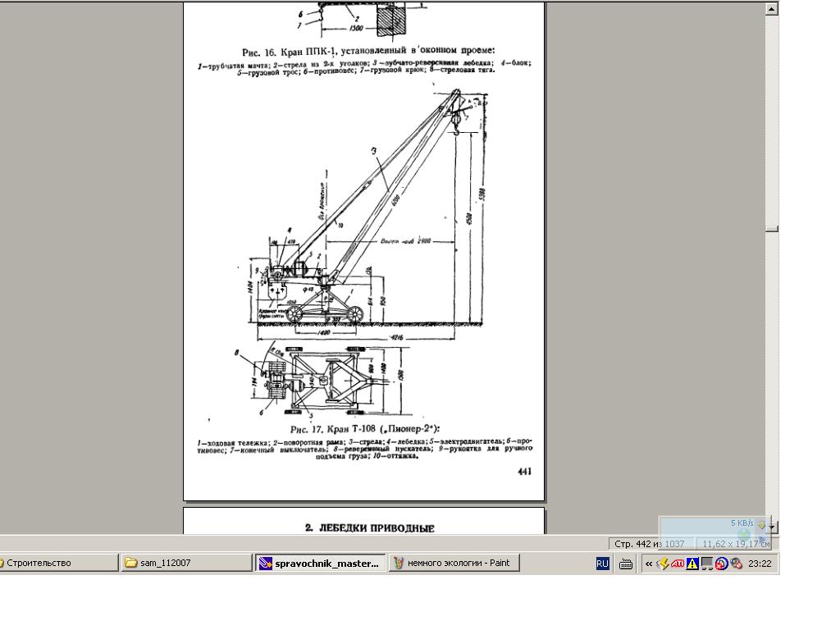
Task: Click the page size 11,62 x 19,17 см
Action: coord(736,544)
